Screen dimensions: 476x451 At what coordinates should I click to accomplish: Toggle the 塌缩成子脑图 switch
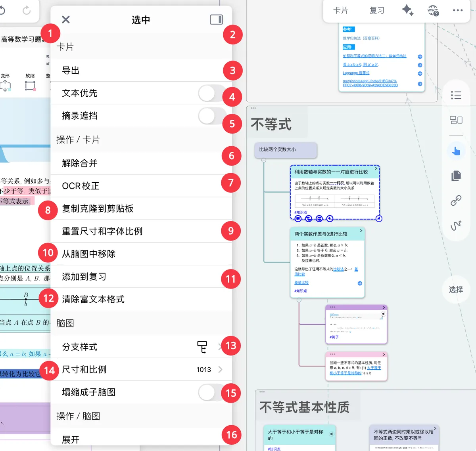coord(211,392)
